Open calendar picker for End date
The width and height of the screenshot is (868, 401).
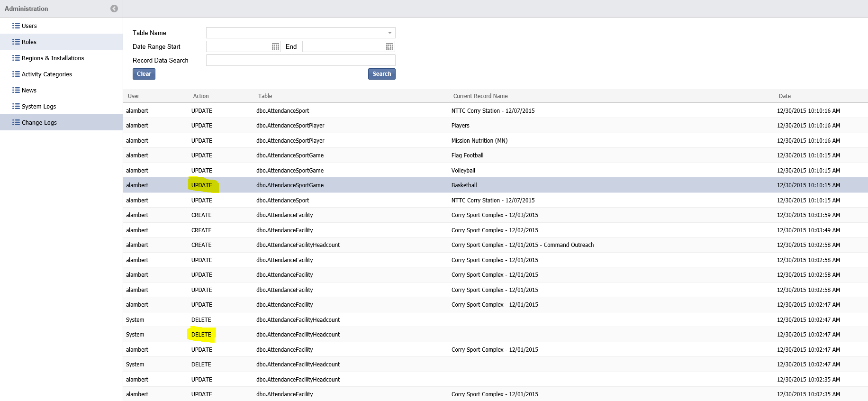point(389,46)
